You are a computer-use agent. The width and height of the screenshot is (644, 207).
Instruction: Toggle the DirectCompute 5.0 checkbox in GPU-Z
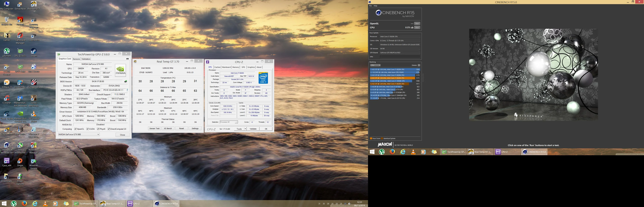coord(109,129)
